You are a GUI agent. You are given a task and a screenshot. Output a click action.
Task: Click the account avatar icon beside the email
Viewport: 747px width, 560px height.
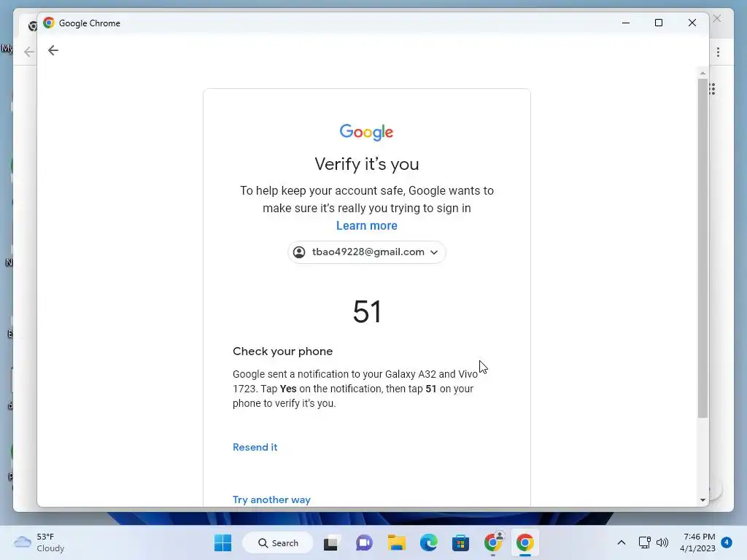click(299, 252)
